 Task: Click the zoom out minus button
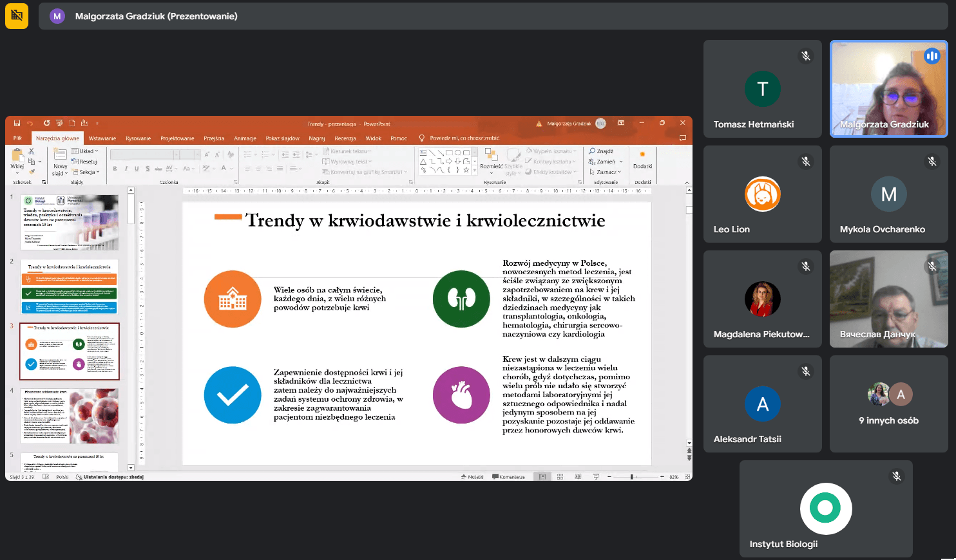click(x=609, y=477)
